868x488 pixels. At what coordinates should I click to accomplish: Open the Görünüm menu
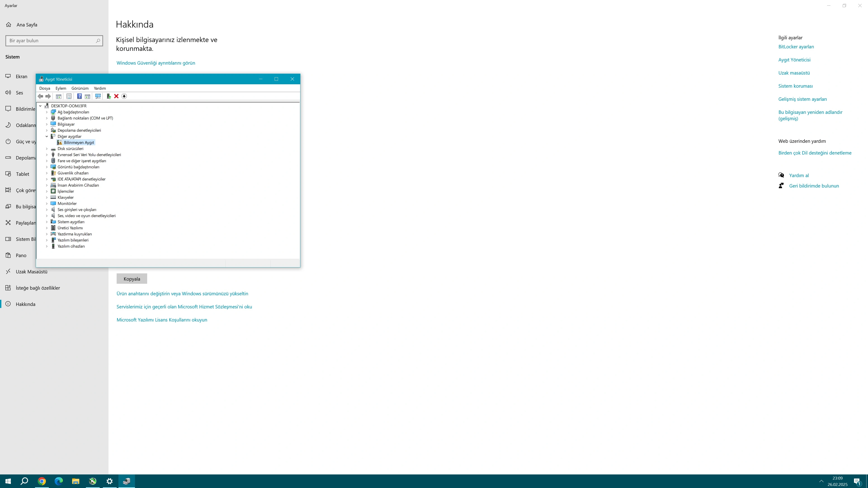[x=80, y=88]
